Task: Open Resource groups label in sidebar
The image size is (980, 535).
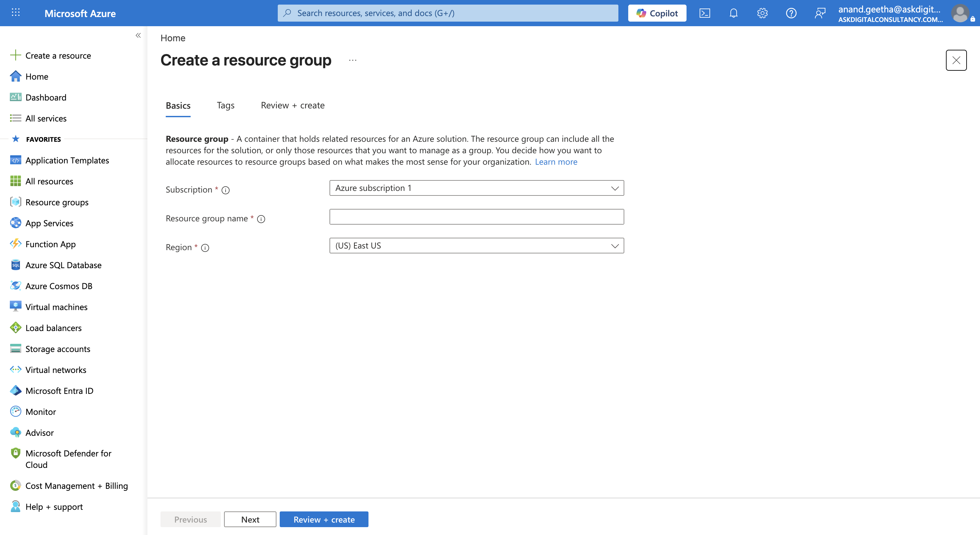Action: 57,202
